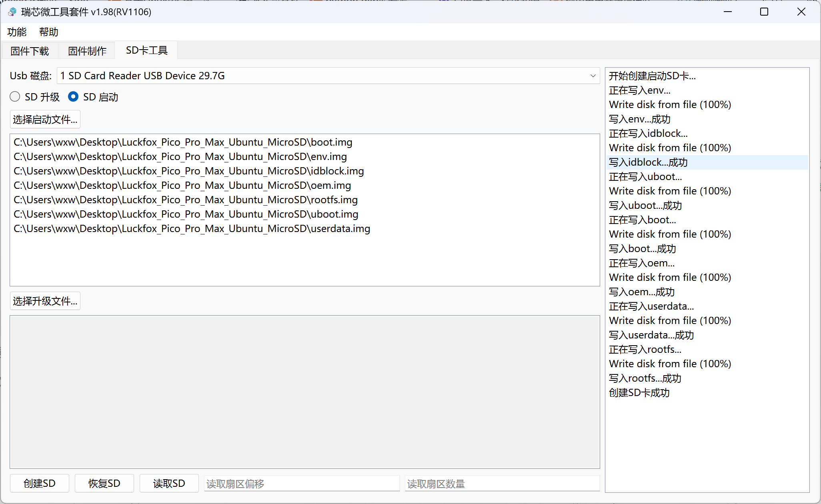Open the 帮助 menu

click(x=49, y=32)
